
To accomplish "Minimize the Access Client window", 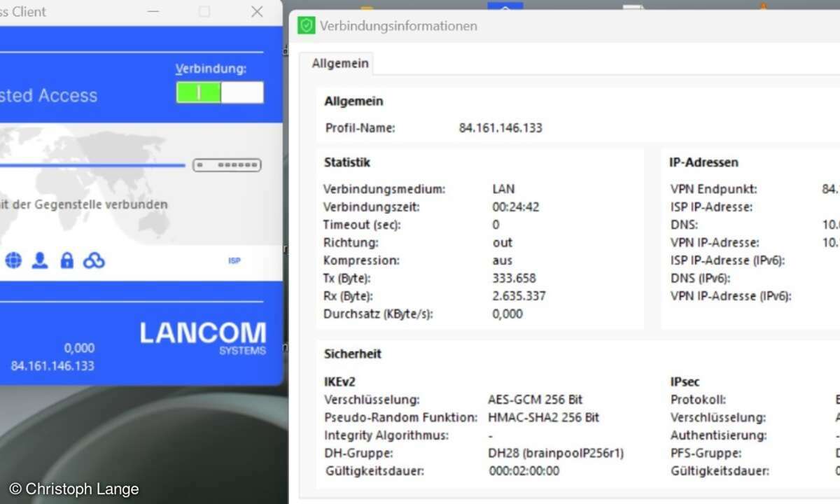I will pos(153,11).
